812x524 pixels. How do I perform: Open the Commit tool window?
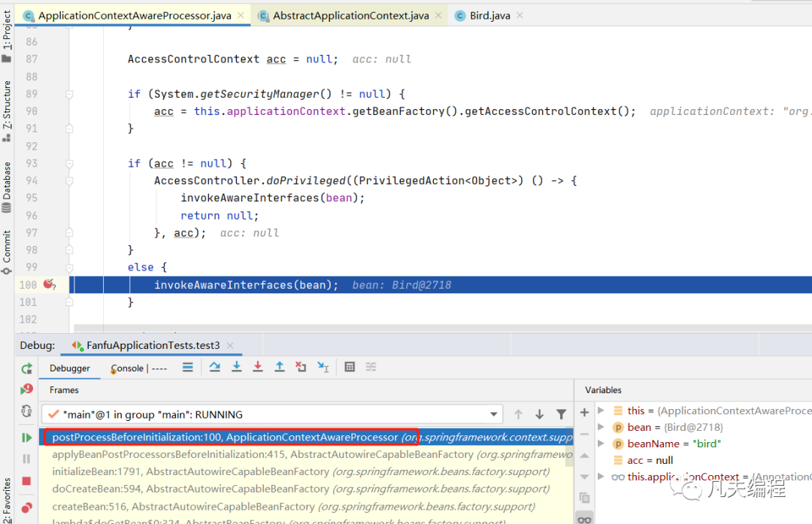(x=7, y=252)
